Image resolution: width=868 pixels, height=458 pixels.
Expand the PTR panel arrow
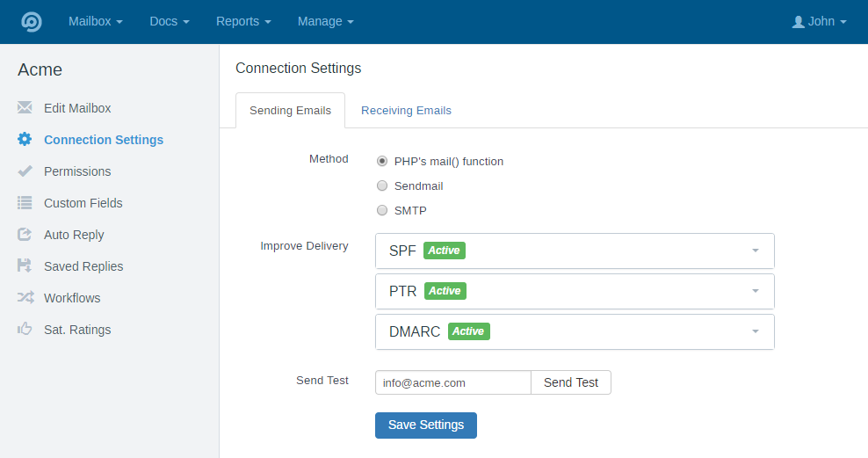(x=755, y=291)
